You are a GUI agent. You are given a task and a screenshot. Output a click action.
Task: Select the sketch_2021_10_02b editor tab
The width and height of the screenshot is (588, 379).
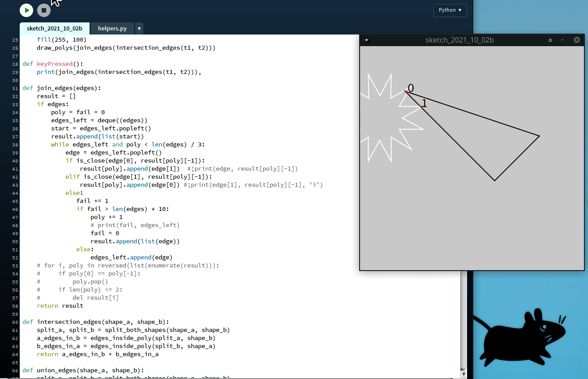(x=54, y=29)
